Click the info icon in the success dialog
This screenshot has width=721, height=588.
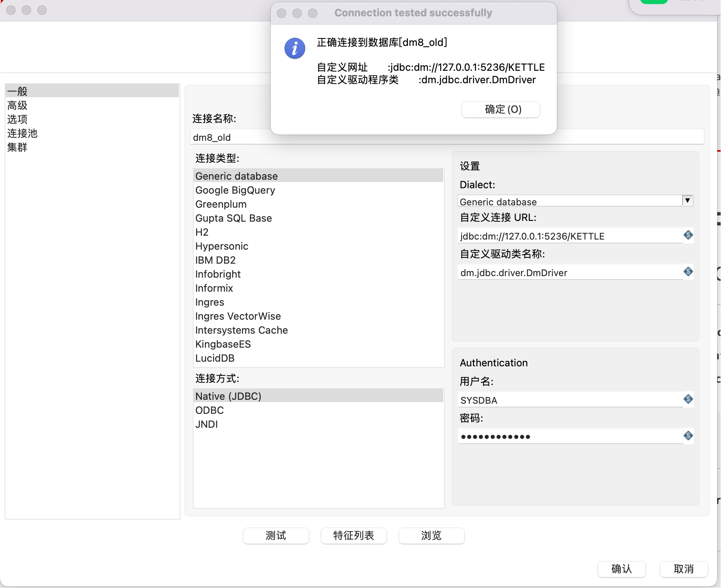click(295, 48)
